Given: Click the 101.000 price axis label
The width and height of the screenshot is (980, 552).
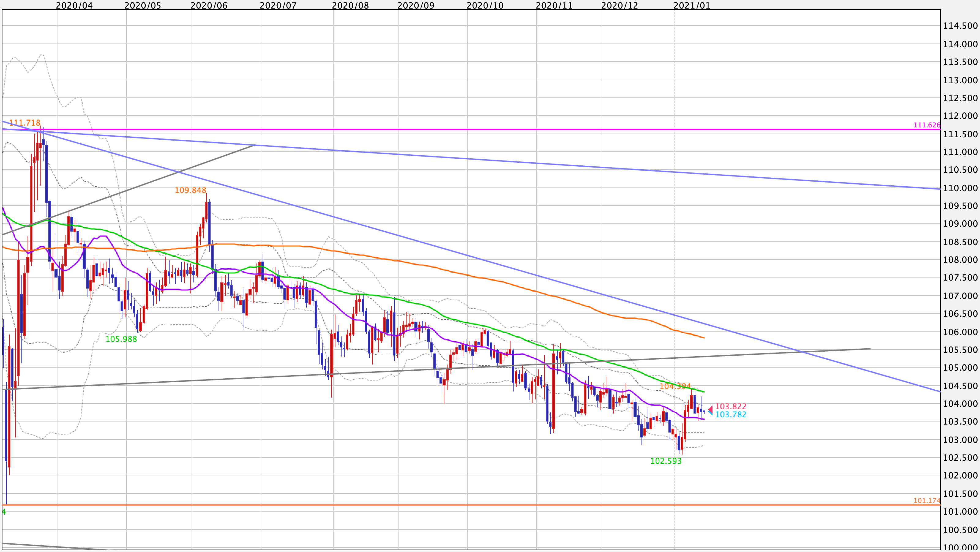Looking at the screenshot, I should tap(960, 512).
